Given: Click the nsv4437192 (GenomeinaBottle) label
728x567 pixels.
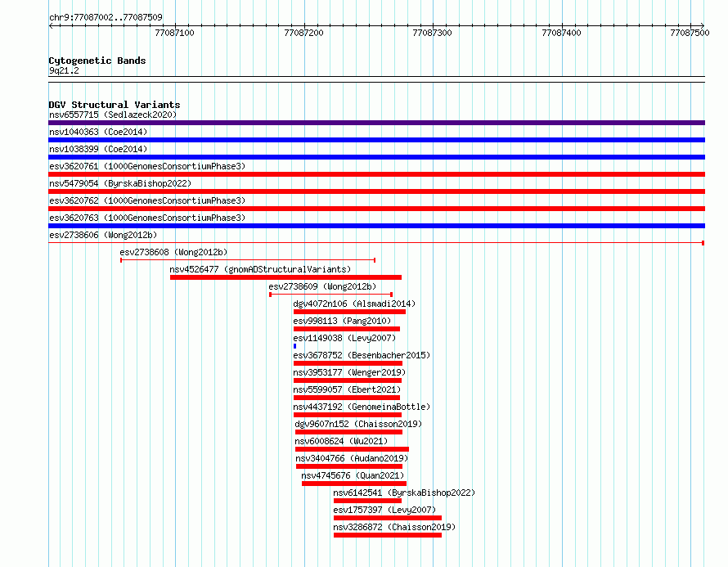Looking at the screenshot, I should [362, 407].
